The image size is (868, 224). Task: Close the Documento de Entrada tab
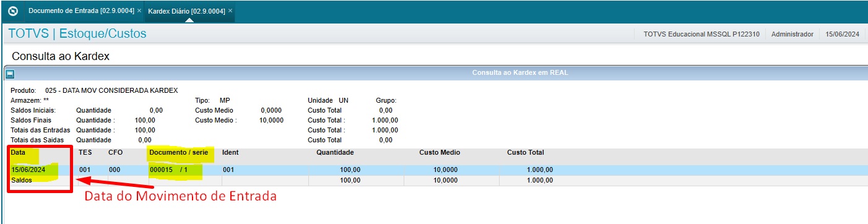pyautogui.click(x=139, y=11)
